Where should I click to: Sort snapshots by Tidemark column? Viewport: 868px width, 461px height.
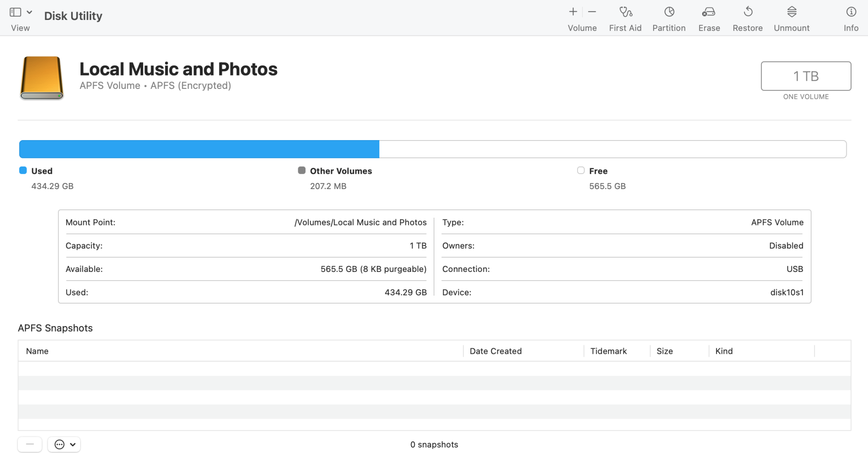pos(617,351)
